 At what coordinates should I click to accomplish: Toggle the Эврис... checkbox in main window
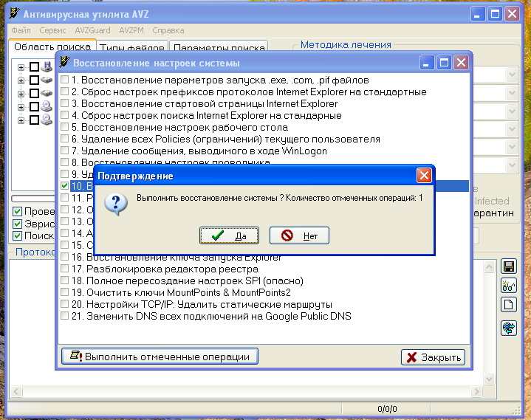[17, 224]
